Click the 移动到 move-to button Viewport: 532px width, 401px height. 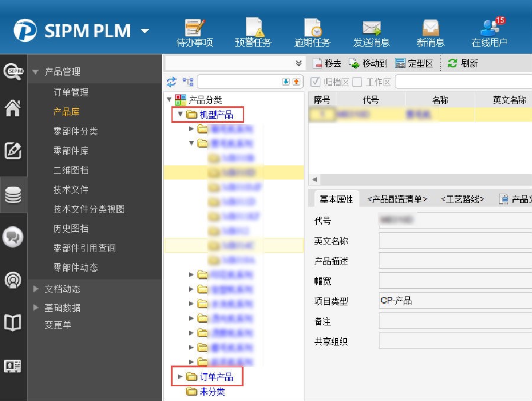(x=368, y=63)
